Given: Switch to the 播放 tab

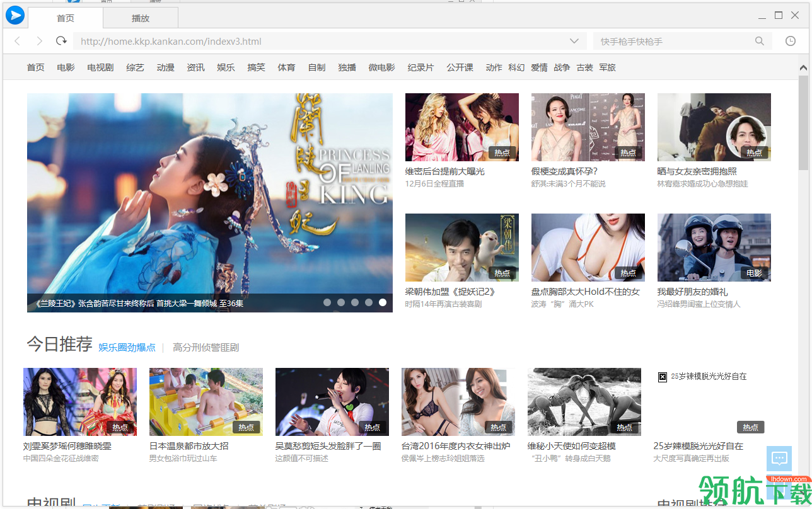Looking at the screenshot, I should click(x=141, y=18).
